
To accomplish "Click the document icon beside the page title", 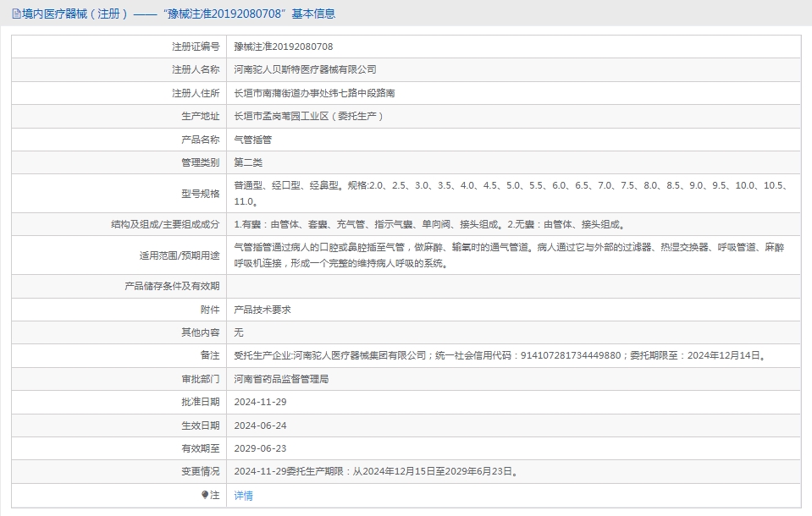I will [16, 14].
